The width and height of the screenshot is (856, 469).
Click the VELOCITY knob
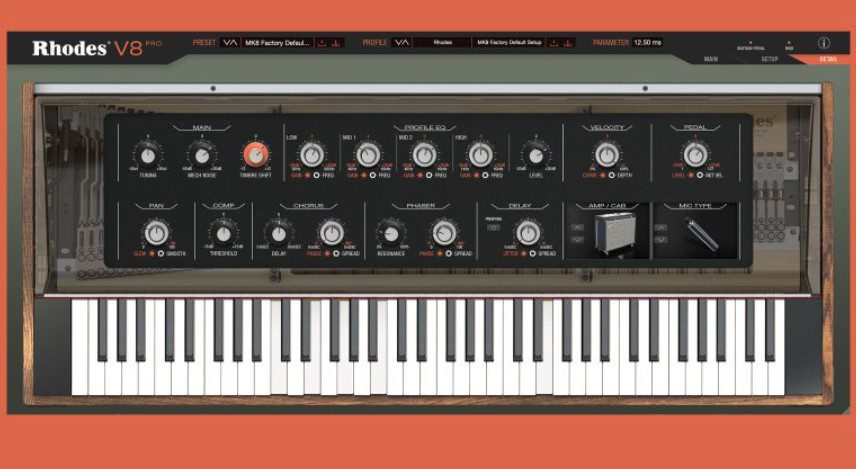click(x=607, y=155)
